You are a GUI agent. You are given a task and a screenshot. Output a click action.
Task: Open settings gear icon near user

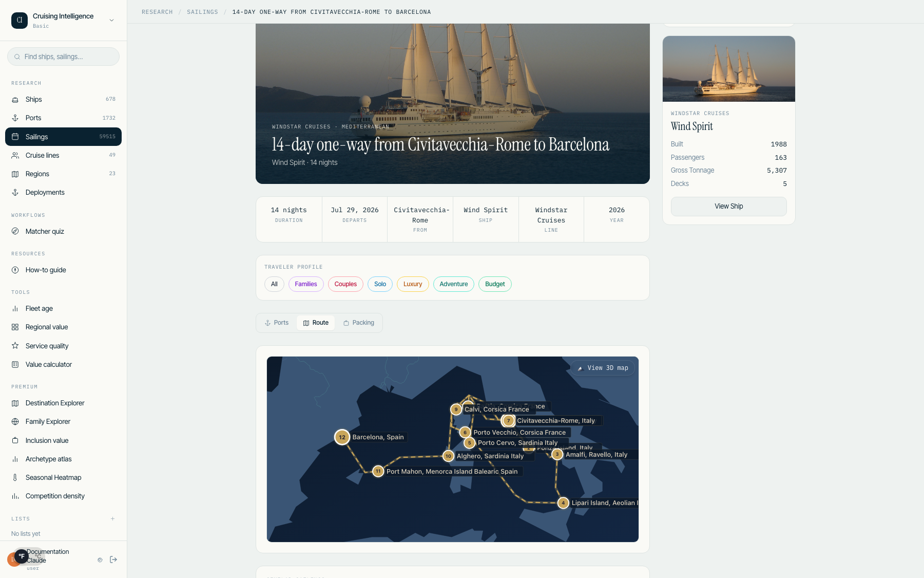(x=100, y=560)
